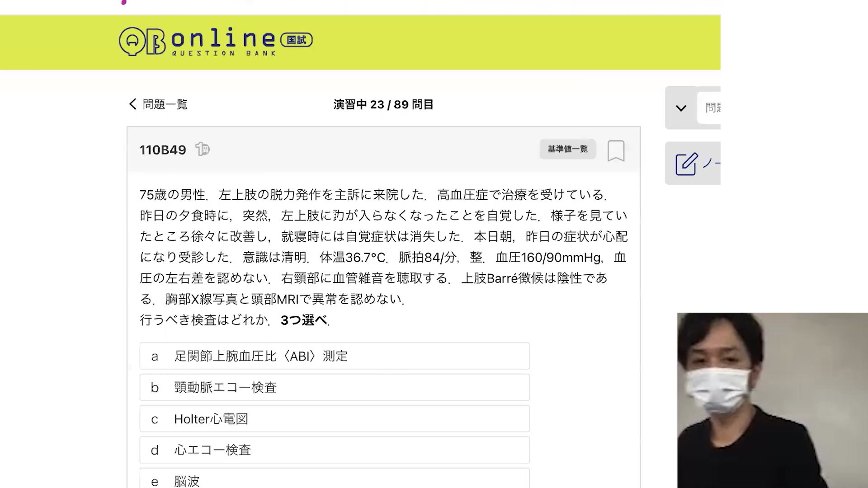The image size is (868, 488).
Task: Choose answer d 心エコー検査
Action: [335, 450]
